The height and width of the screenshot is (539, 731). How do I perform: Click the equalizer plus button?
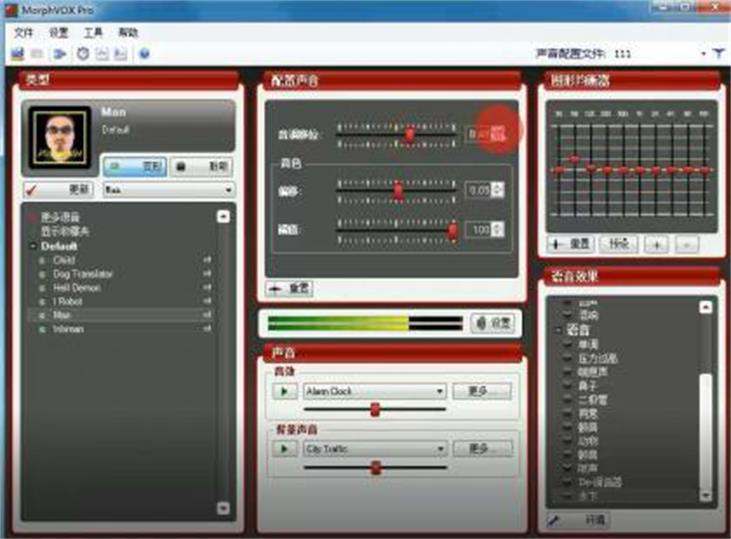656,244
